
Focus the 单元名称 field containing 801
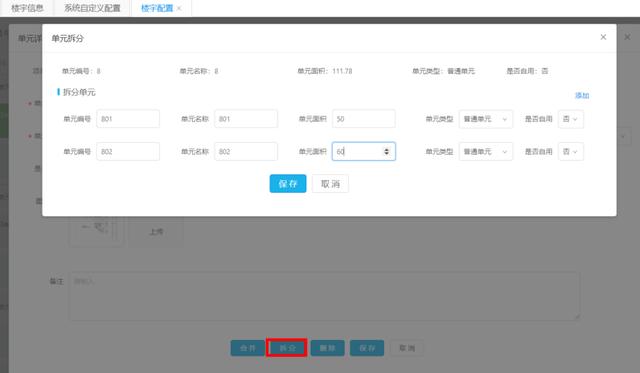[246, 119]
